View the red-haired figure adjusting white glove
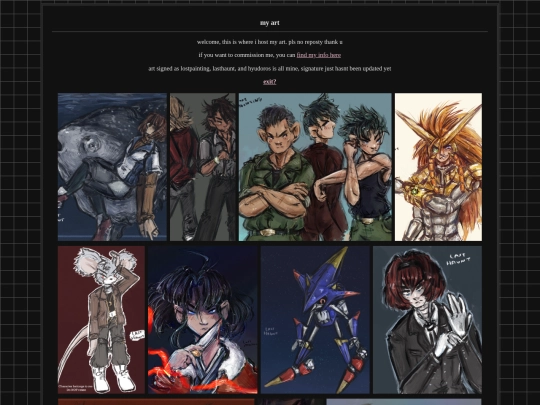Image resolution: width=540 pixels, height=405 pixels. coord(427,320)
